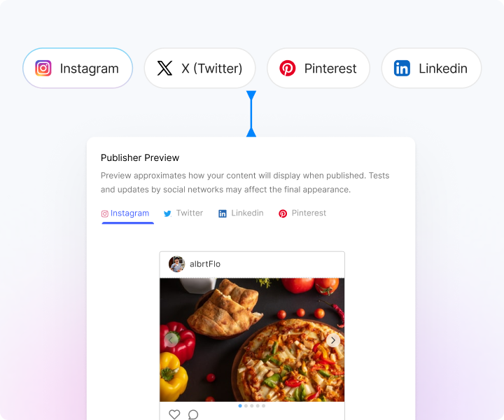This screenshot has height=420, width=504.
Task: Click the X logo icon
Action: click(x=164, y=68)
